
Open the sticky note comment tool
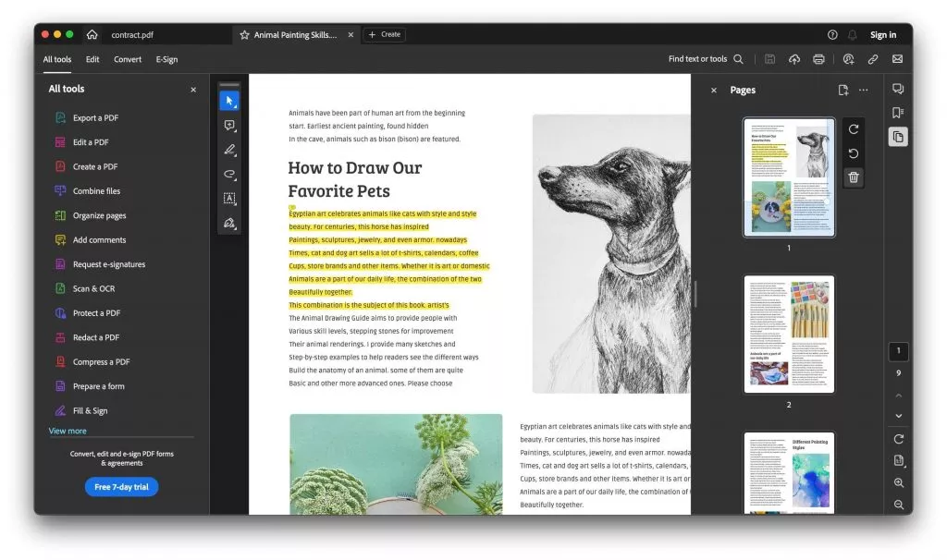tap(229, 125)
